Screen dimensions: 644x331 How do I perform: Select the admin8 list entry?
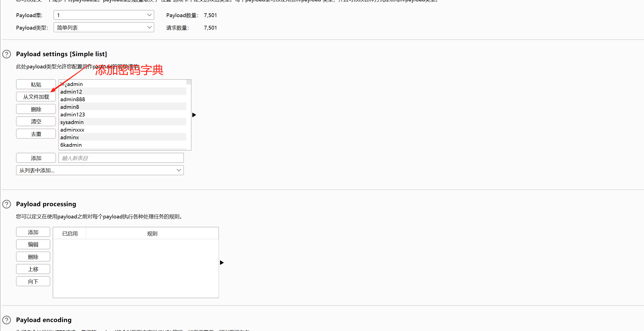122,107
